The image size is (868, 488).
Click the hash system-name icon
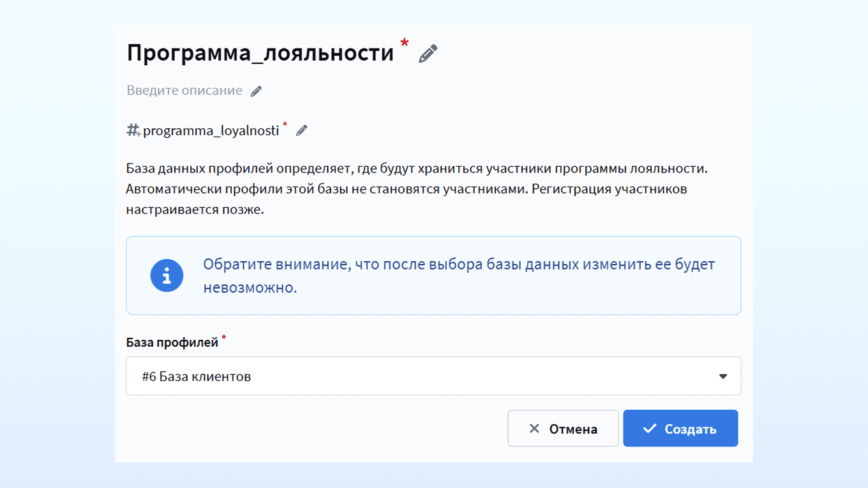133,130
